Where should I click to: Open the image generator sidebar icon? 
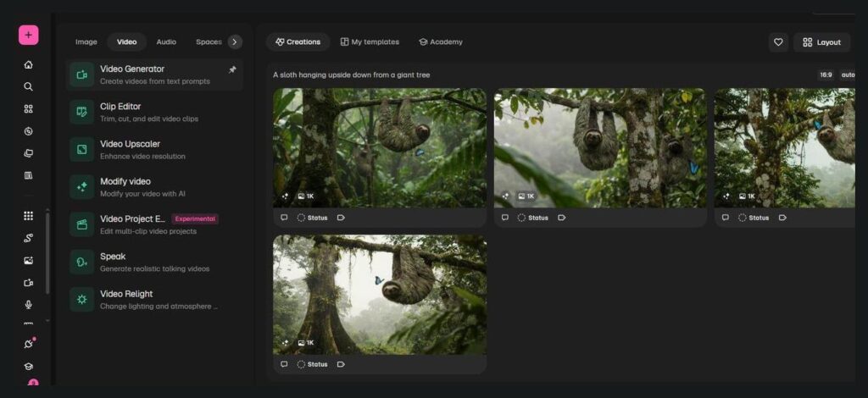click(28, 260)
